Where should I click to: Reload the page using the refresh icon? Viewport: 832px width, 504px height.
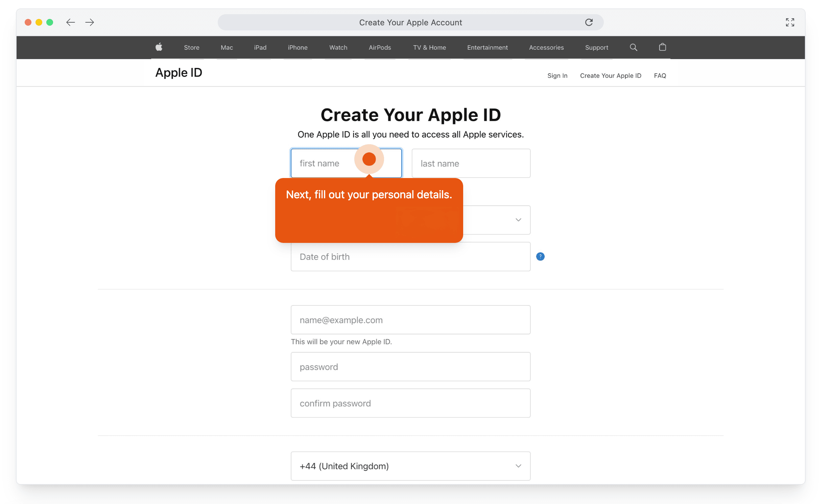point(589,22)
